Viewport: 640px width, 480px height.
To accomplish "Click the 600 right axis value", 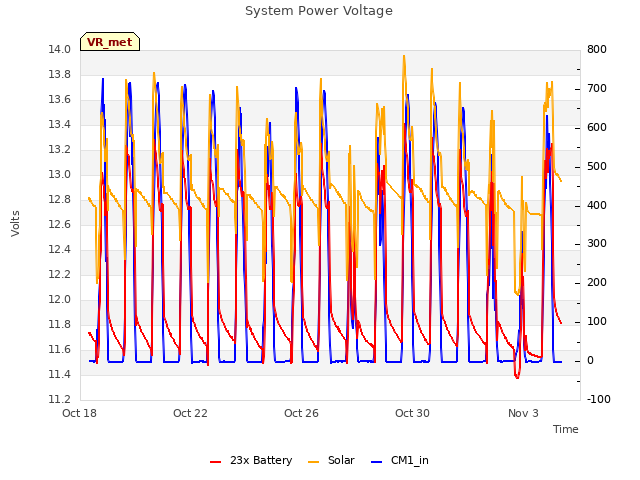I will pyautogui.click(x=597, y=127).
